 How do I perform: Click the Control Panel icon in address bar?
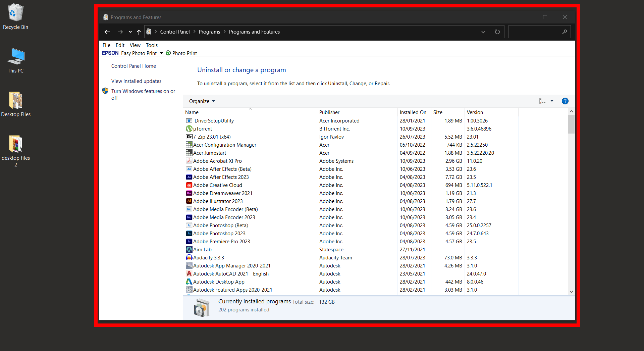pos(149,31)
